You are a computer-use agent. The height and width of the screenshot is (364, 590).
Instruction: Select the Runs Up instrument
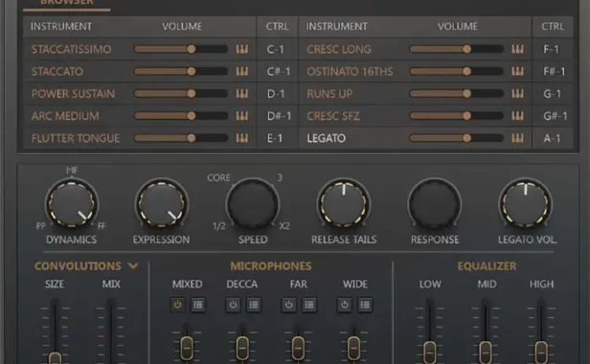point(329,94)
